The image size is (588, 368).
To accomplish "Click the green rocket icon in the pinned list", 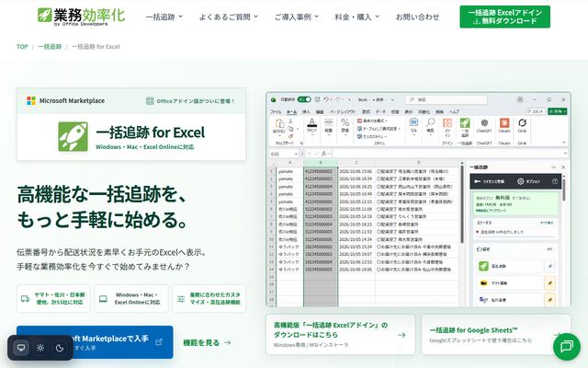I will (483, 266).
